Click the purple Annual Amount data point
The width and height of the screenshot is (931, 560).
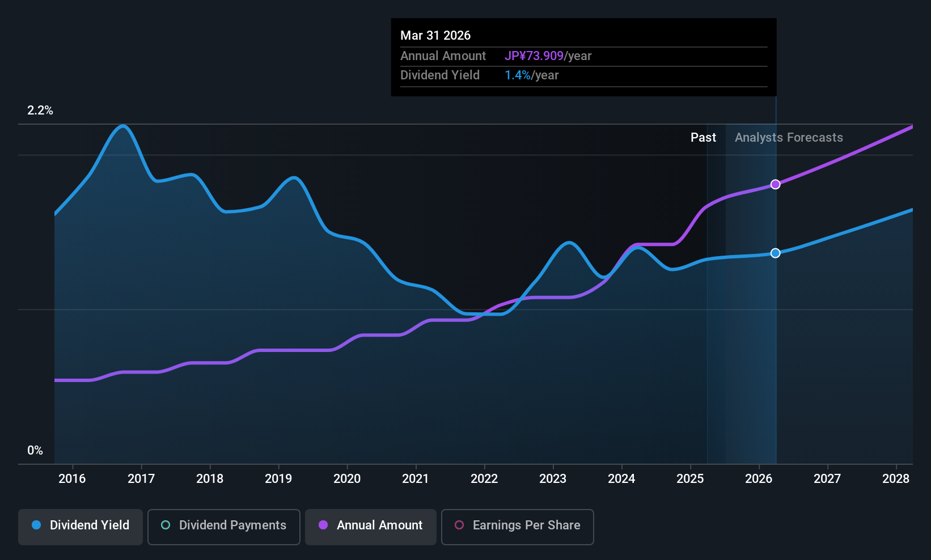coord(775,184)
